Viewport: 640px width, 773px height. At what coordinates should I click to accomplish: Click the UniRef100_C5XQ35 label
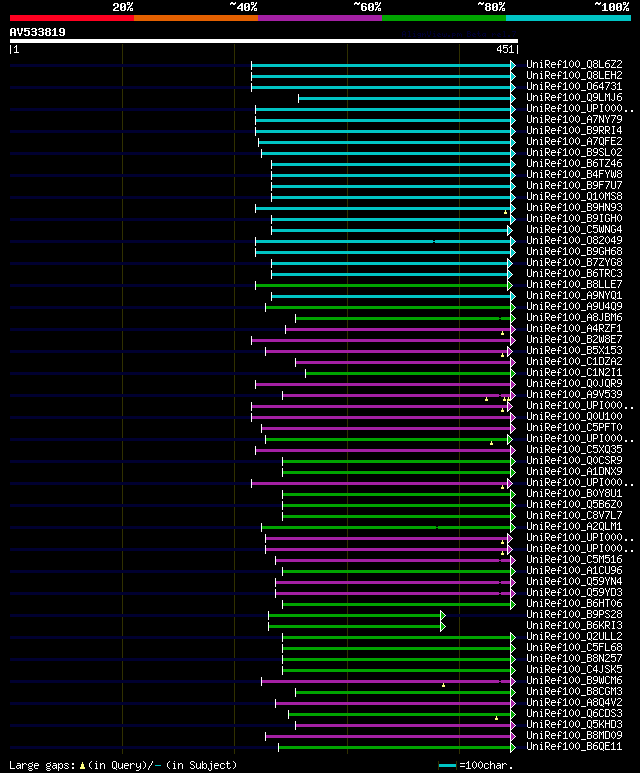pos(574,450)
